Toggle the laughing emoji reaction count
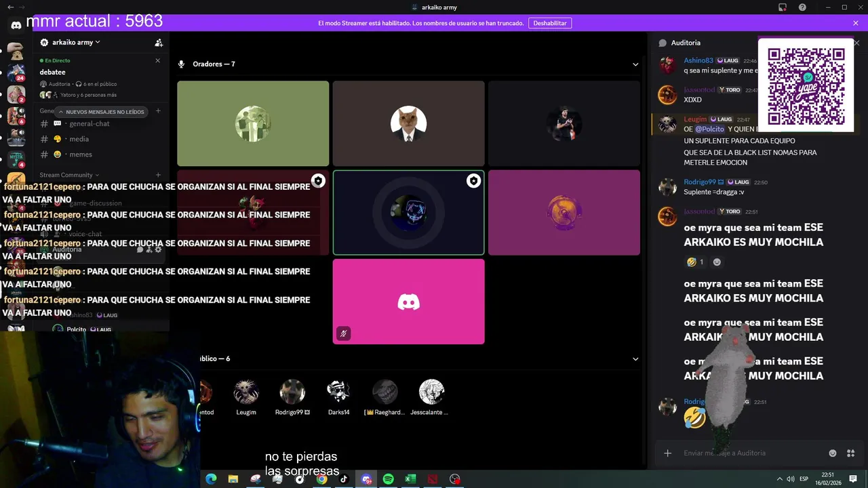Screen dimensions: 868x488 [x=695, y=262]
